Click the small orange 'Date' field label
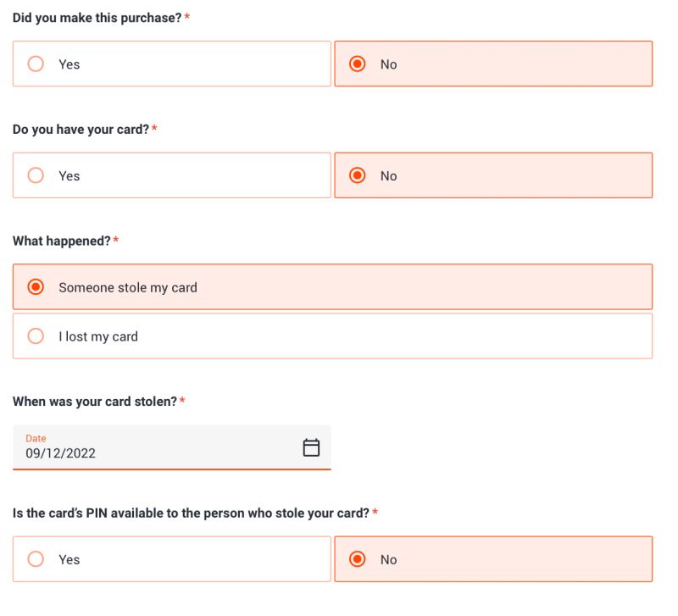This screenshot has width=678, height=616. tap(36, 438)
